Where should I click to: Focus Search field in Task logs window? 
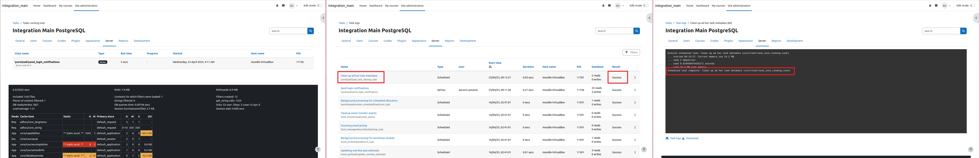click(614, 31)
